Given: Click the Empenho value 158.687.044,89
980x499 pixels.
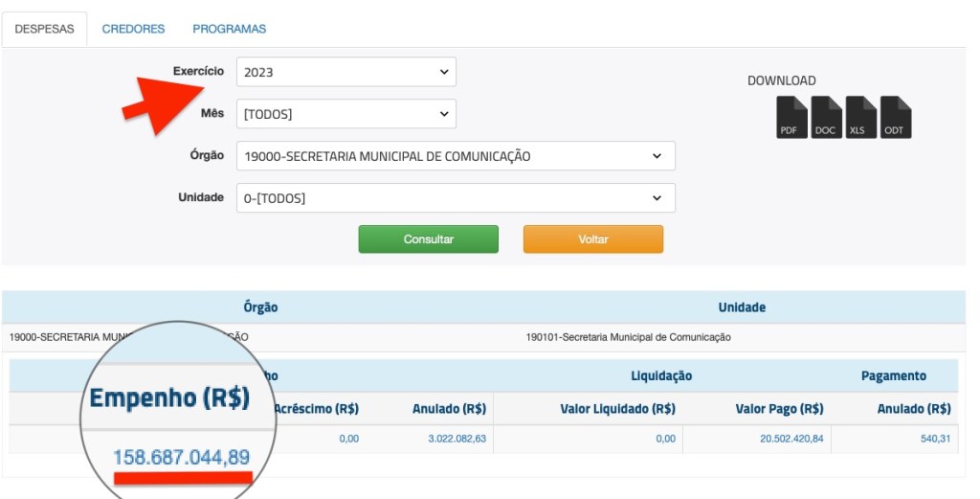Looking at the screenshot, I should tap(181, 457).
